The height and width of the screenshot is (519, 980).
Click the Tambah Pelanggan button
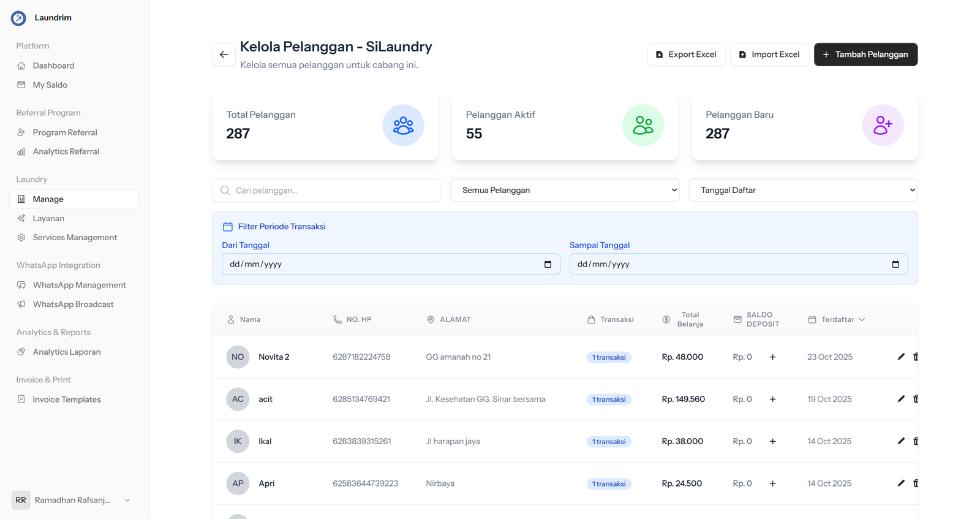pyautogui.click(x=865, y=55)
